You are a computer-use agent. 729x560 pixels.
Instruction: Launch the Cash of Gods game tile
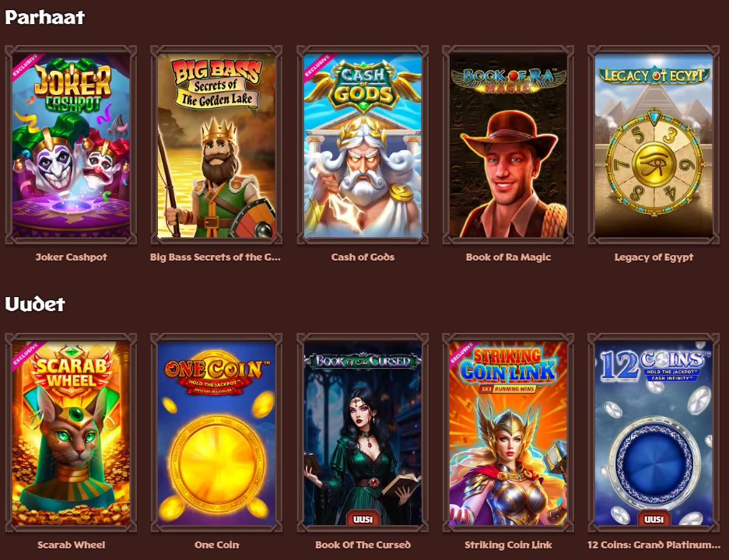point(363,145)
